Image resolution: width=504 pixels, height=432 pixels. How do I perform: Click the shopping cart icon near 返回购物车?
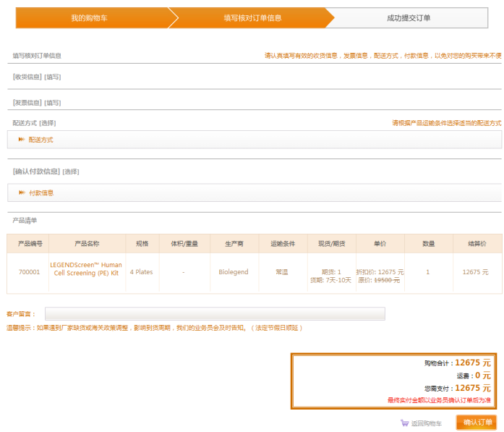click(404, 423)
